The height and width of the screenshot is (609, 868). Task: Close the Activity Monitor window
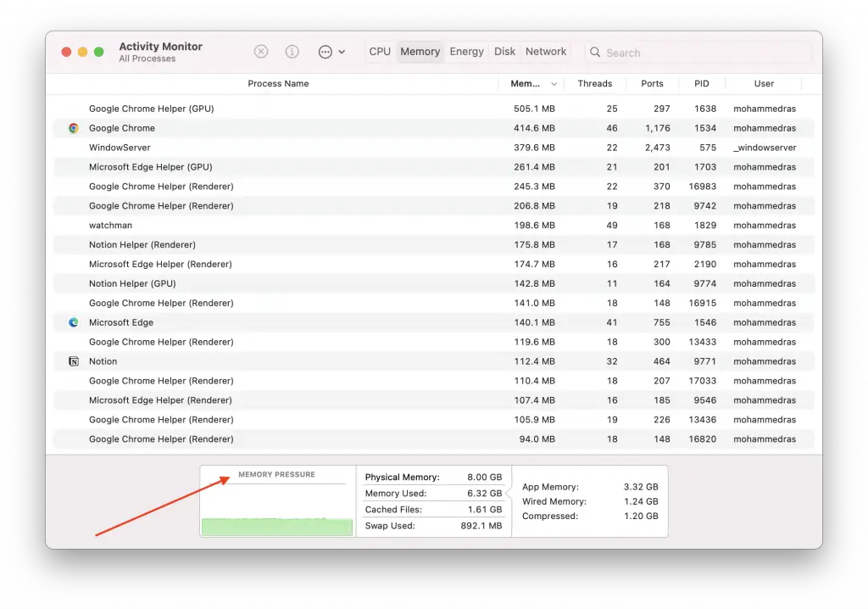(x=66, y=52)
